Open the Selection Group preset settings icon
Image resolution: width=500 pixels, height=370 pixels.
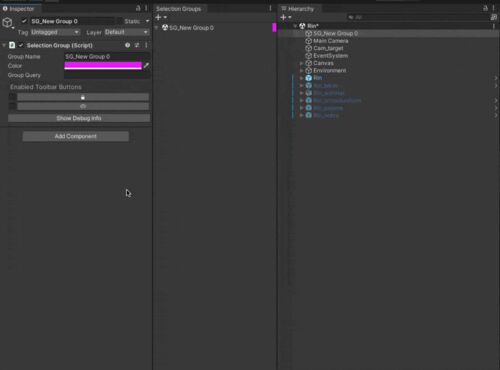[x=137, y=45]
